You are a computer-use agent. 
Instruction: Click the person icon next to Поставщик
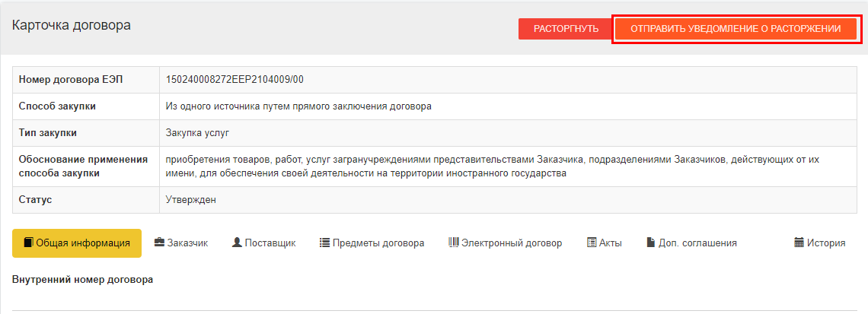[x=237, y=243]
